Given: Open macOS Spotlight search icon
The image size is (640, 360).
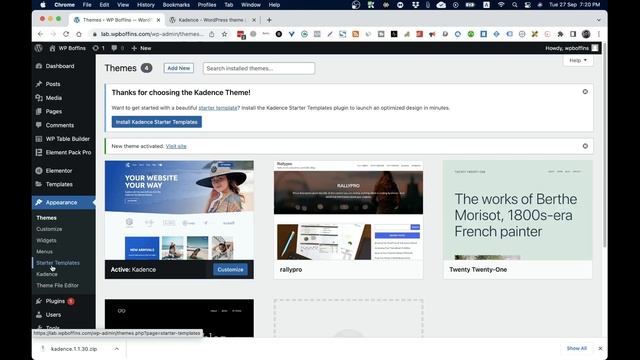Looking at the screenshot, I should (515, 5).
